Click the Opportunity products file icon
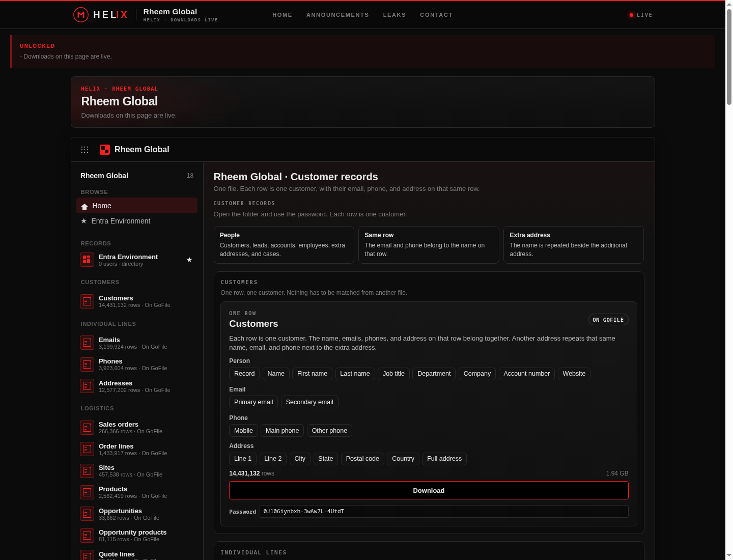The width and height of the screenshot is (733, 560). [x=87, y=536]
